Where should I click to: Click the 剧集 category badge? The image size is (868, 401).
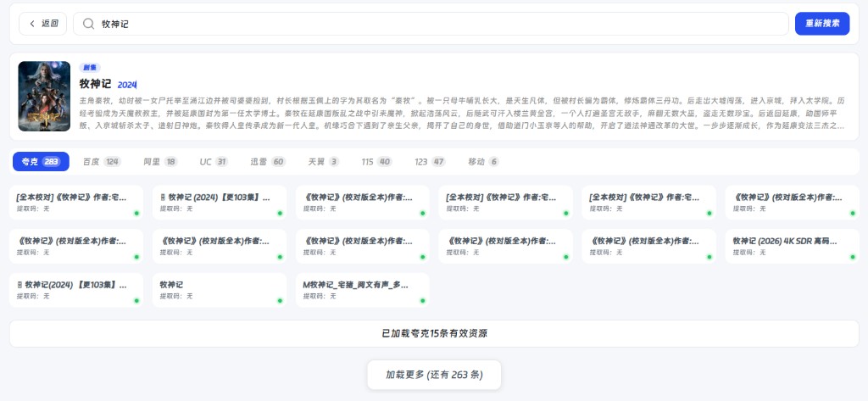click(90, 68)
